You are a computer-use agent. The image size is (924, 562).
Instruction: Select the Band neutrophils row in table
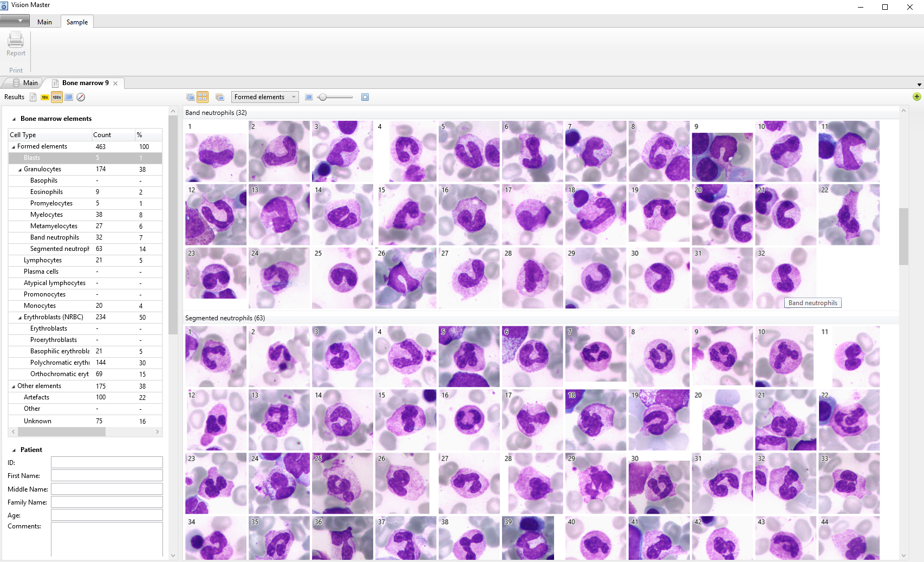[x=85, y=237]
